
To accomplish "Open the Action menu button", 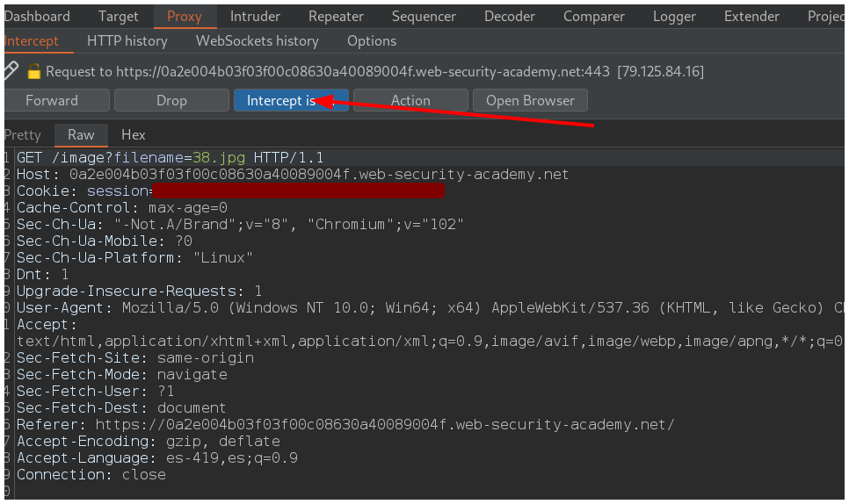I will click(x=410, y=101).
